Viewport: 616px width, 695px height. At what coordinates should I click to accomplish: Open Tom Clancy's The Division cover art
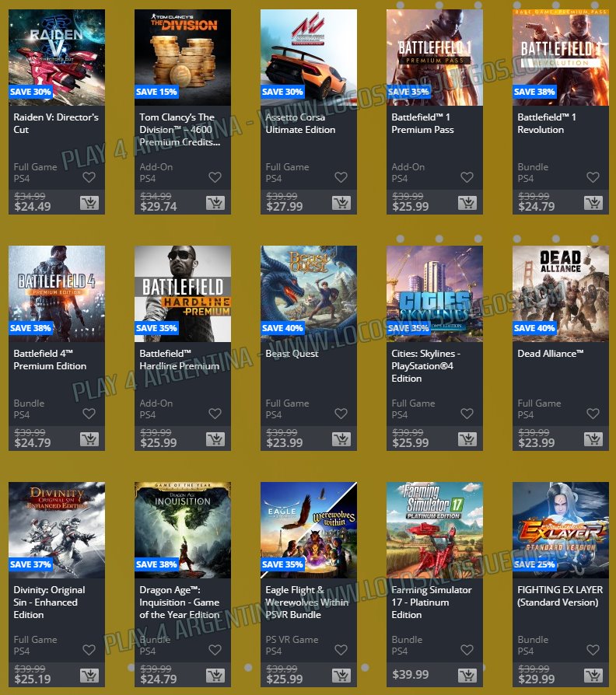tap(183, 58)
